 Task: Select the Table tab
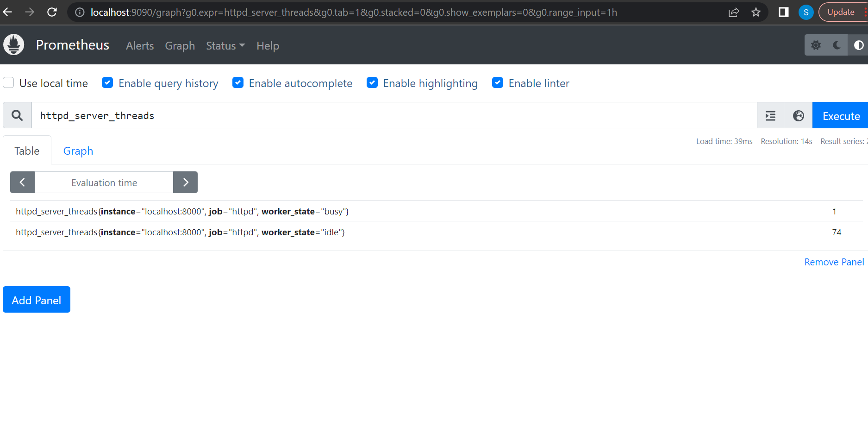pos(27,151)
